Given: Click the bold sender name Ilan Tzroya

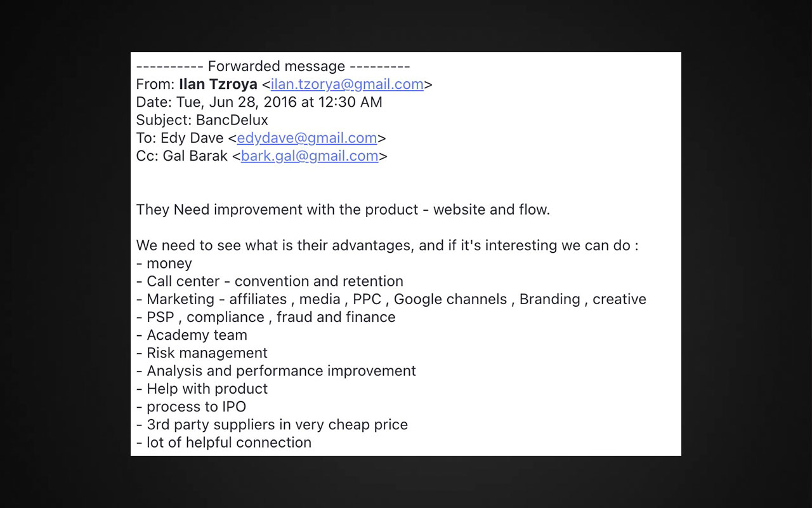Looking at the screenshot, I should point(218,84).
